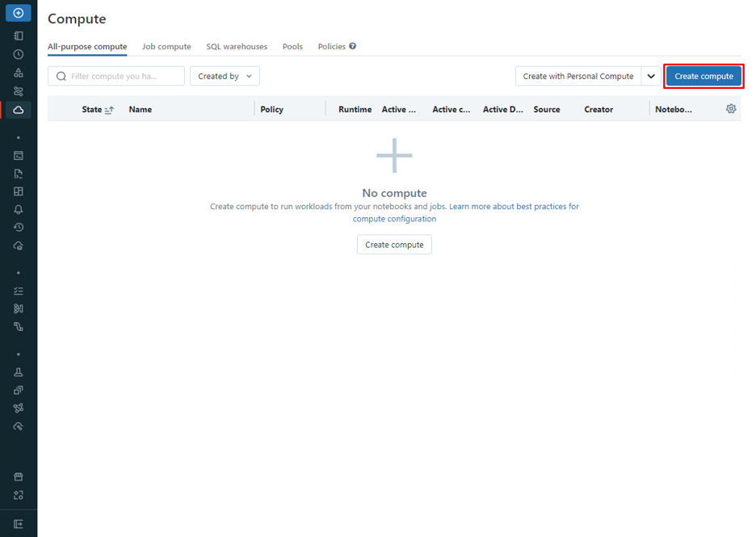Open Workflows icon in sidebar

click(19, 91)
